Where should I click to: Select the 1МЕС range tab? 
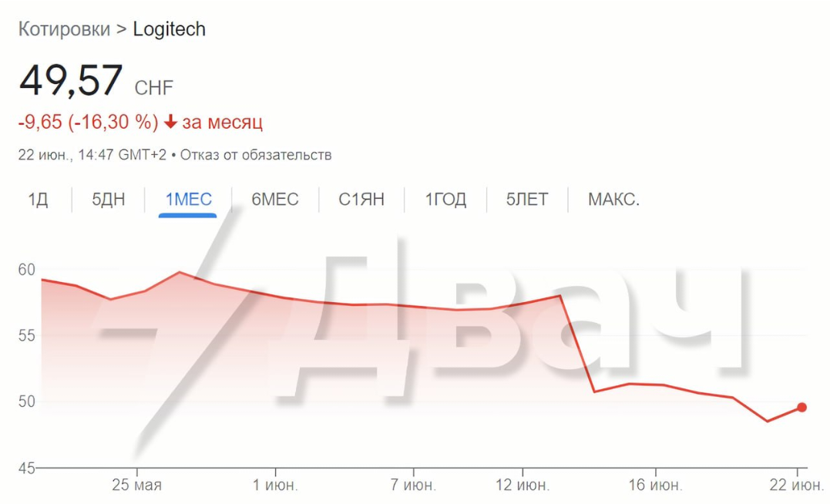(x=188, y=200)
